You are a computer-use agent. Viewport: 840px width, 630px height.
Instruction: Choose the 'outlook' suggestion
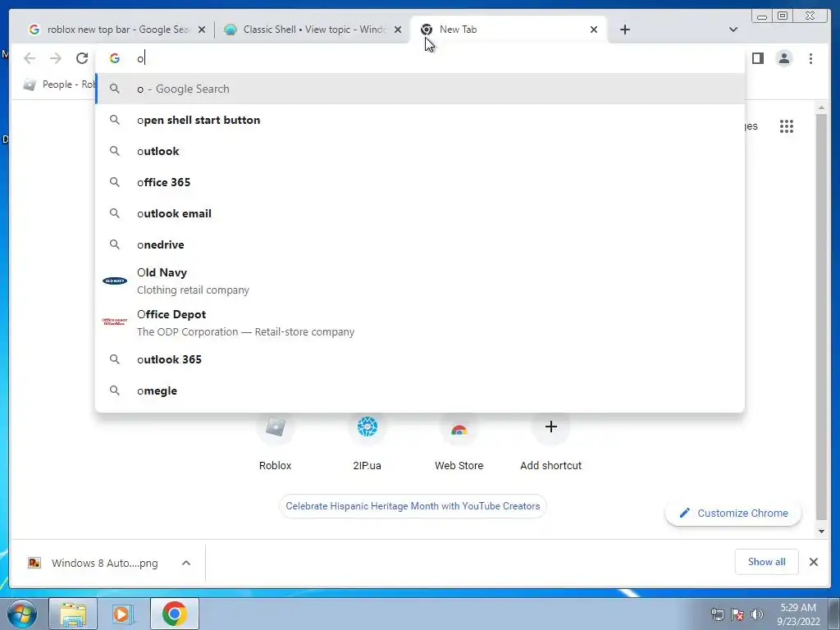tap(419, 151)
